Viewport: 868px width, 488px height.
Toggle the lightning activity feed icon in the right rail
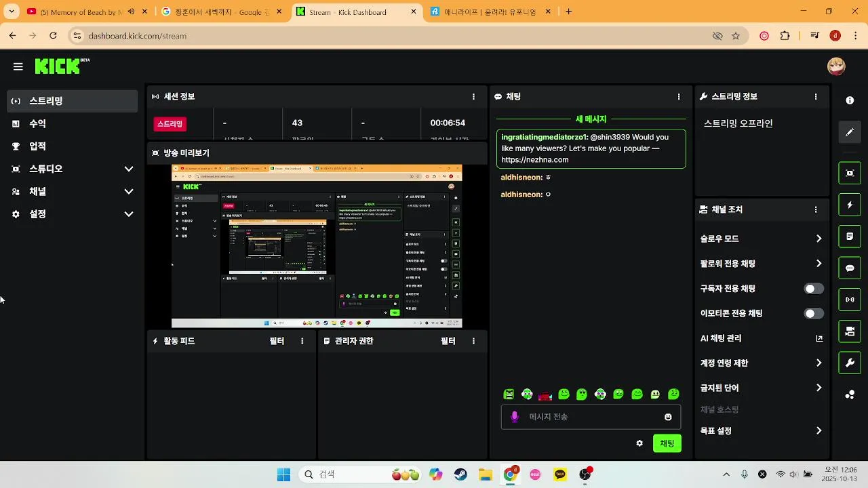850,205
